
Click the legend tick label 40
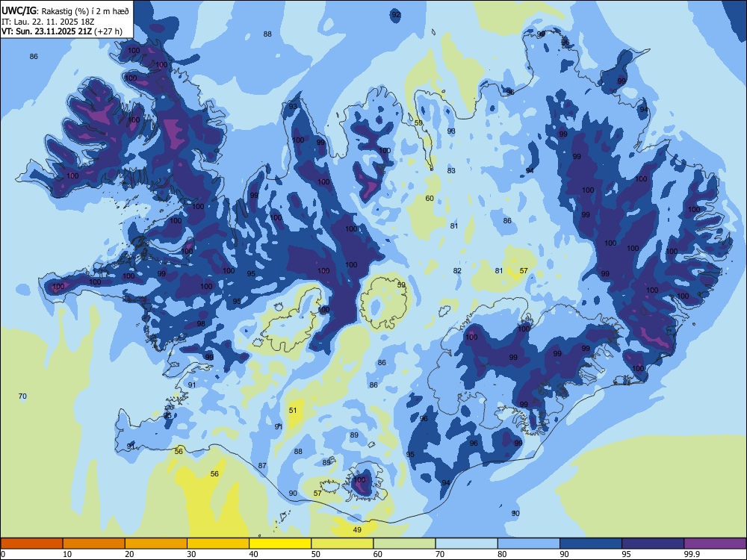click(x=253, y=554)
